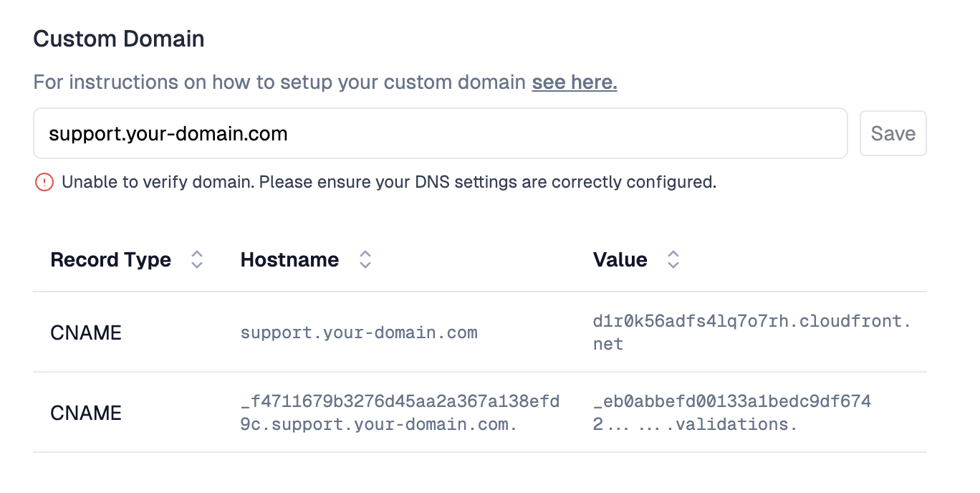This screenshot has height=493, width=980.
Task: Click the Record Type sort arrows icon
Action: tap(197, 259)
